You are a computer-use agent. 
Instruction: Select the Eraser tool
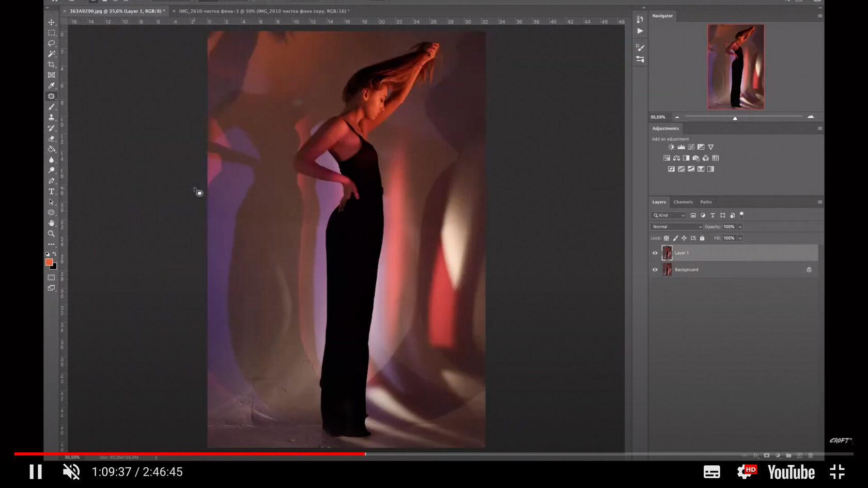pos(52,138)
